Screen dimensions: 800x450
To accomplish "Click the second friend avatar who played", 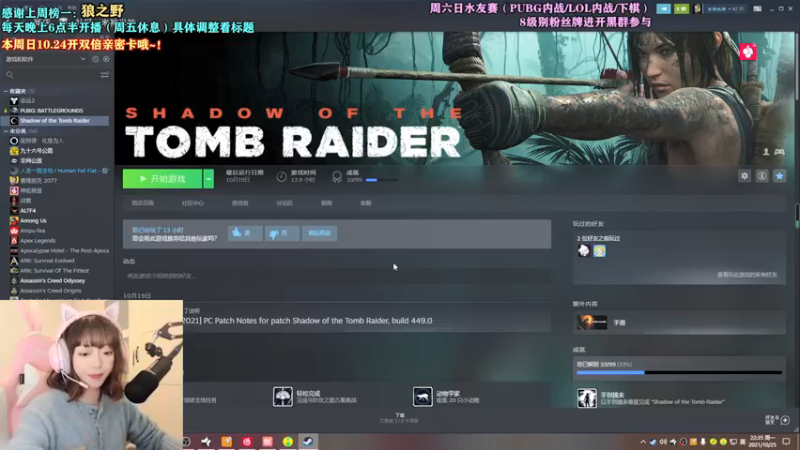I will tap(599, 251).
